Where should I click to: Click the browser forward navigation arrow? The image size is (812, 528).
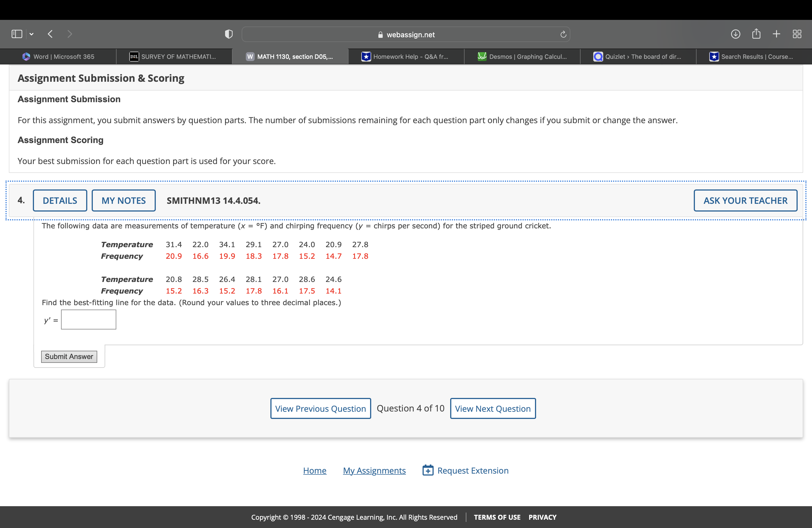pos(70,33)
